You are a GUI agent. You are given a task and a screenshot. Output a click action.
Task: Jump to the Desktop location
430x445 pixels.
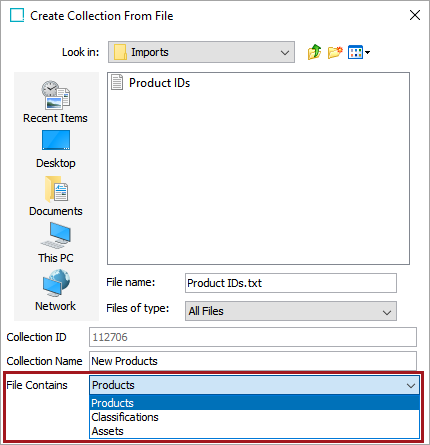56,149
